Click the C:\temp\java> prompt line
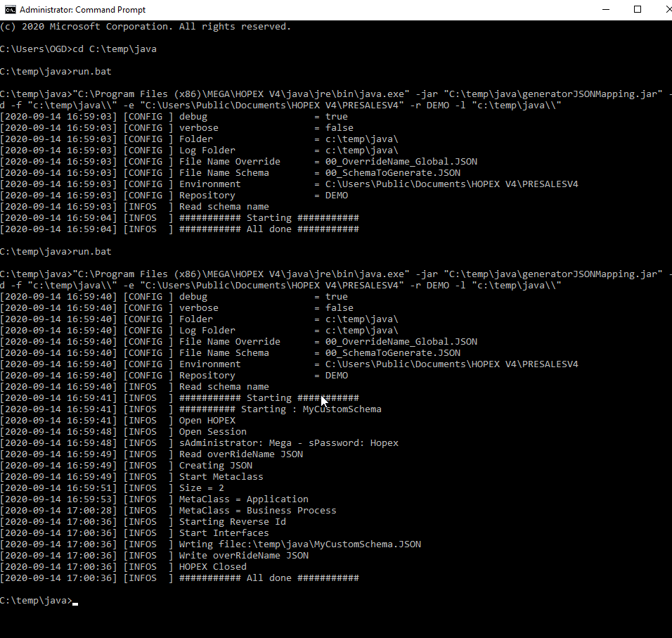 pyautogui.click(x=35, y=600)
